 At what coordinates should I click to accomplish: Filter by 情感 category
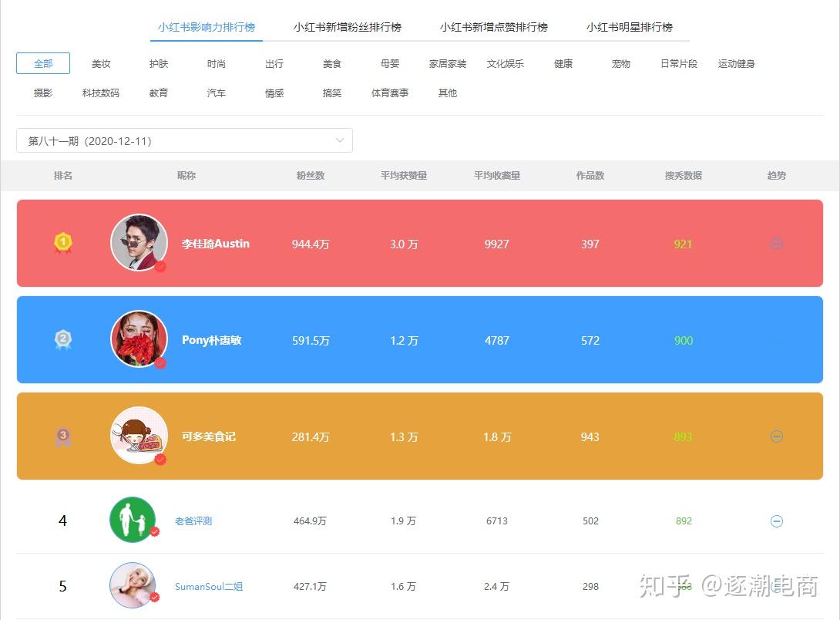click(x=274, y=93)
